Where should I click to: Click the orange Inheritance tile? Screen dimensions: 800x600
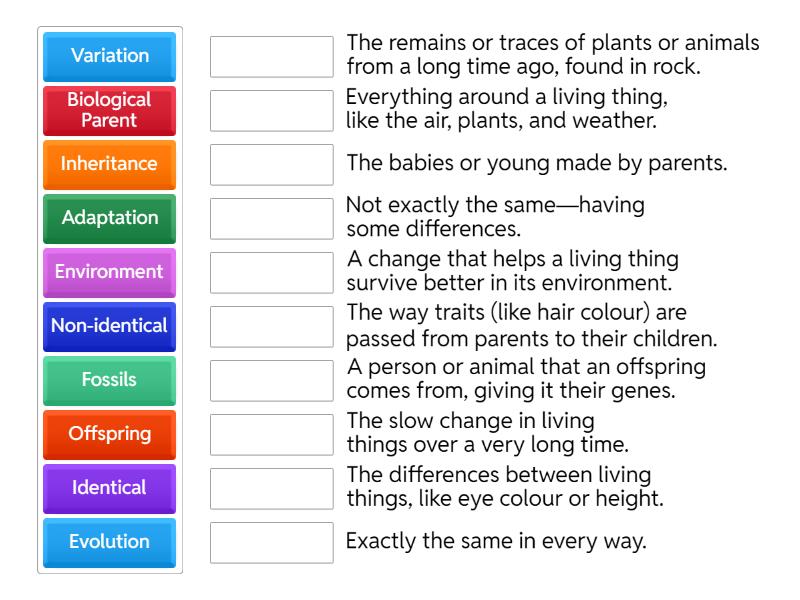click(x=110, y=164)
